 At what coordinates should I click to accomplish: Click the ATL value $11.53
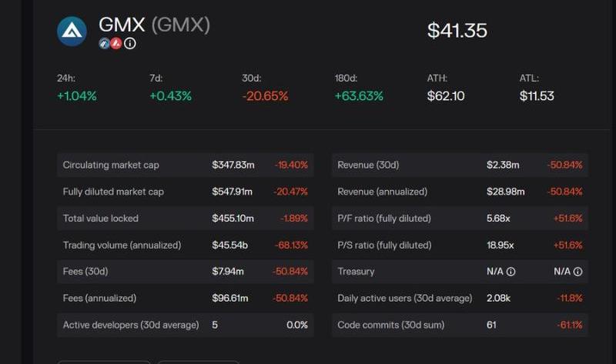click(x=537, y=96)
